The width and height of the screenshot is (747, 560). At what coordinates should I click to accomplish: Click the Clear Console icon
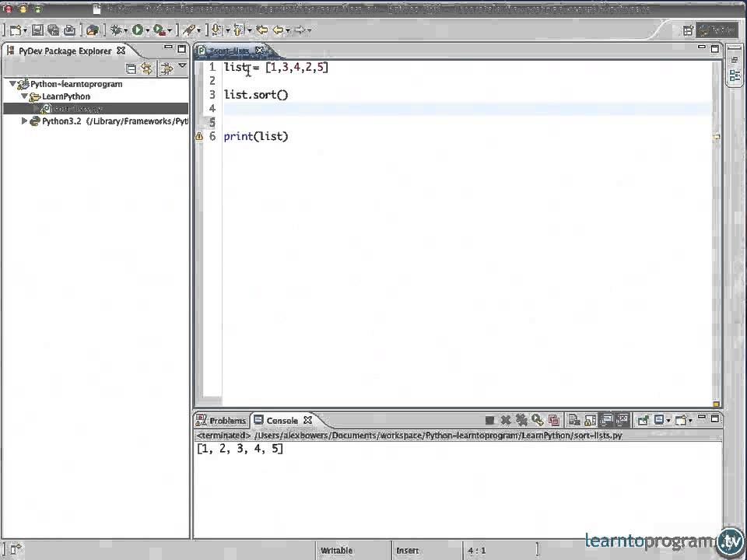tap(574, 420)
